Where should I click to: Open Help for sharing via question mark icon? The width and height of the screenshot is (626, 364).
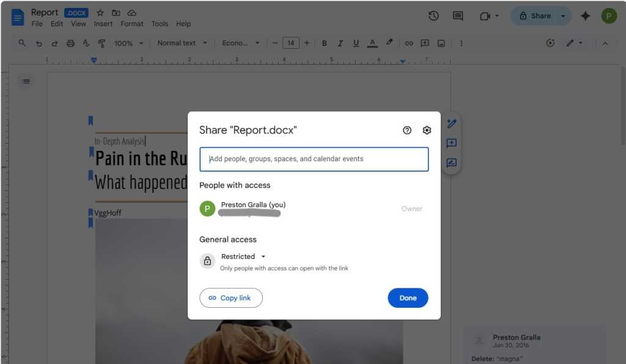pos(407,130)
